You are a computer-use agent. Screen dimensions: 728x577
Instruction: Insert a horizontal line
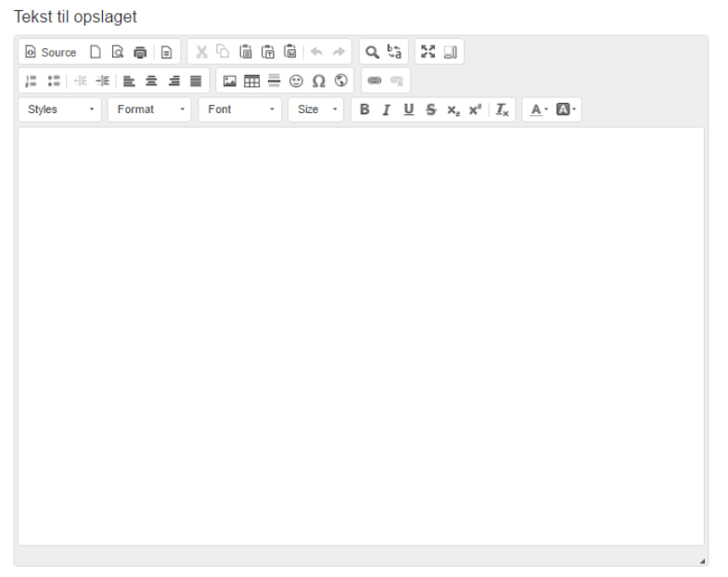(274, 81)
